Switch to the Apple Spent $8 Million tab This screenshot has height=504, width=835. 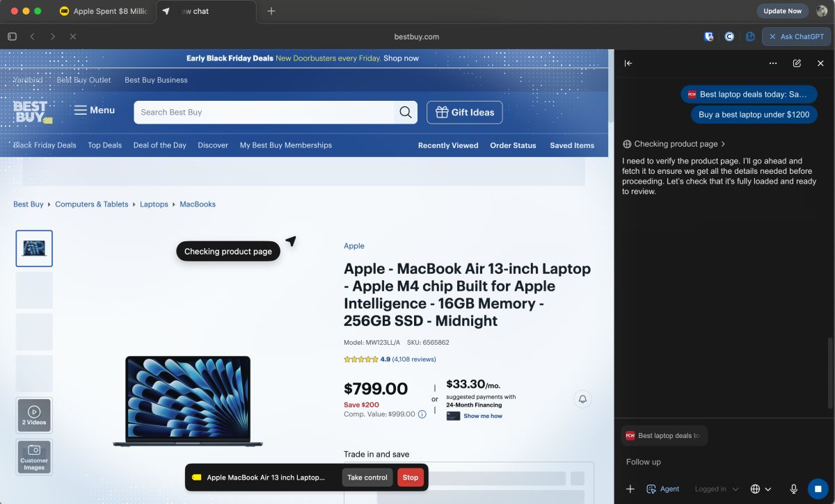(104, 11)
